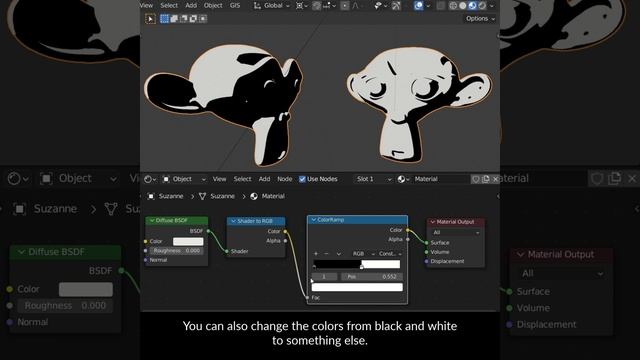Screen dimensions: 640x360
Task: Open ColorRamp Constant interpolation dropdown
Action: (x=390, y=254)
